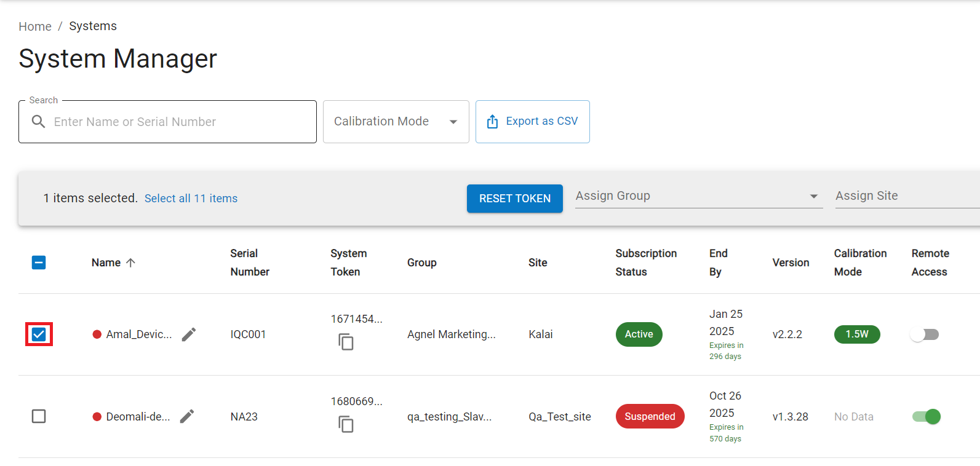Open the Assign Site dropdown
Viewport: 980px width, 466px height.
tap(904, 196)
